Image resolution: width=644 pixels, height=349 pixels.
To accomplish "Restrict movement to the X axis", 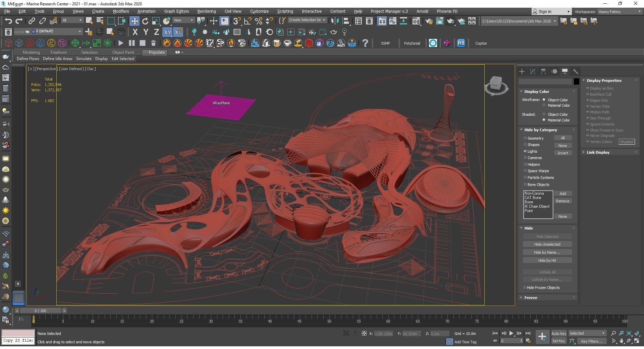I will click(x=135, y=32).
